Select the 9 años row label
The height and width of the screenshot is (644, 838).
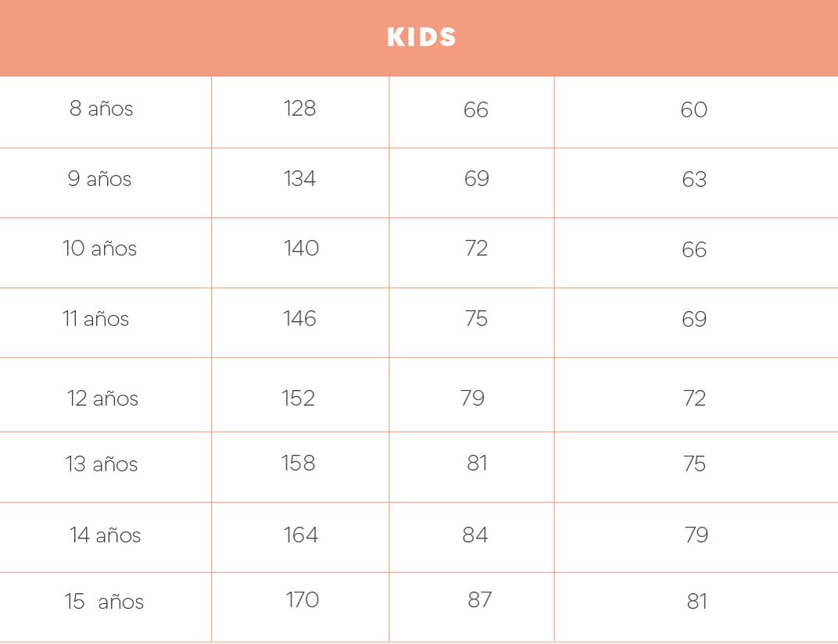(99, 178)
